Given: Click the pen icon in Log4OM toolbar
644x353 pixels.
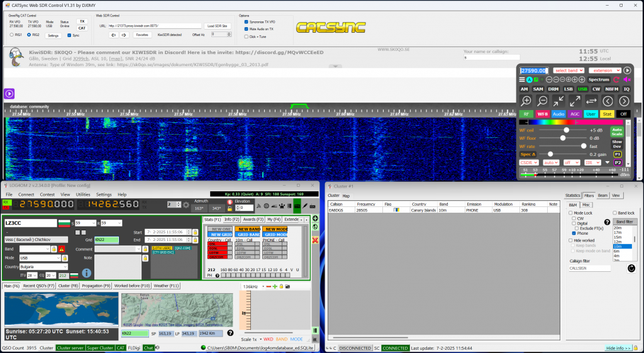Looking at the screenshot, I should (x=305, y=206).
